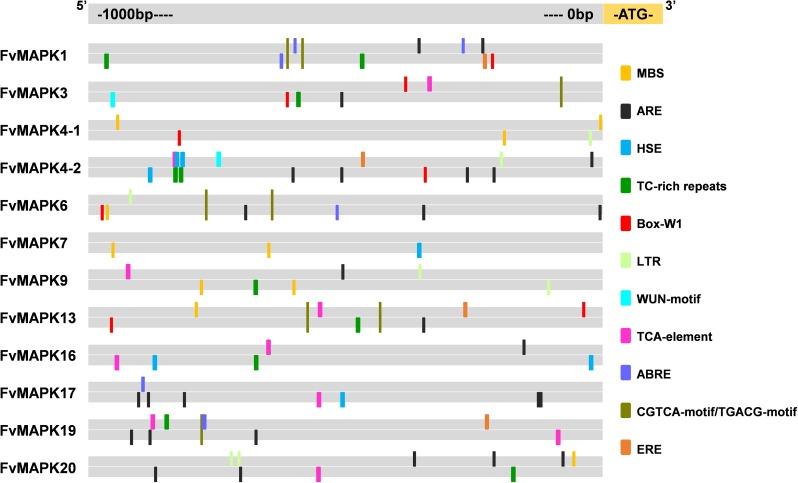Image resolution: width=798 pixels, height=483 pixels.
Task: Select the pink TCA-element legend swatch
Action: tap(626, 336)
